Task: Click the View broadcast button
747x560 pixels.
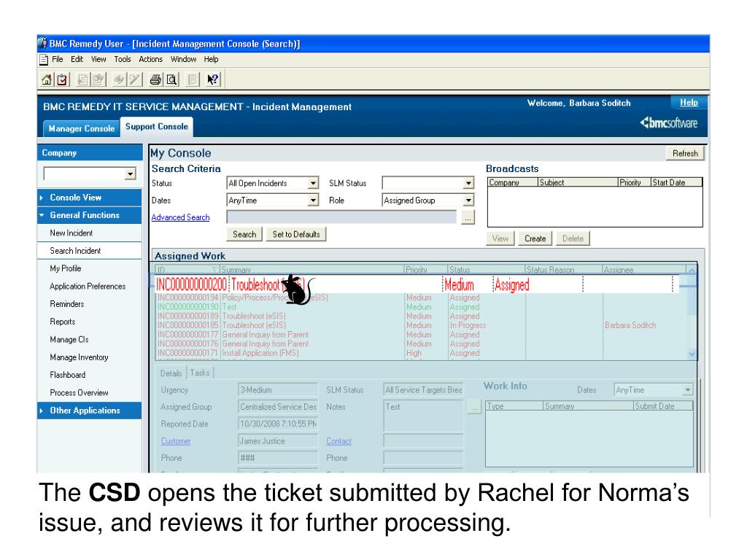Action: (x=500, y=238)
